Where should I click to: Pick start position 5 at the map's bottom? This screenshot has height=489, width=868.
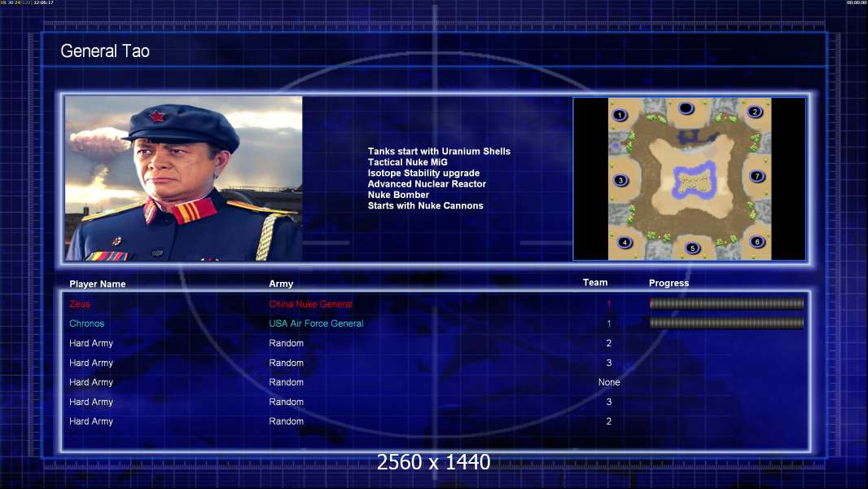pyautogui.click(x=692, y=248)
